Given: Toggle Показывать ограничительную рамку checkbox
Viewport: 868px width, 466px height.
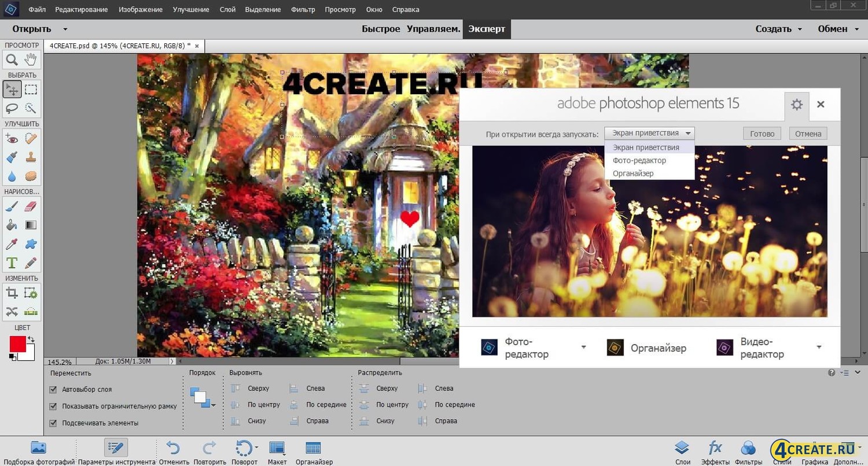Looking at the screenshot, I should (53, 406).
